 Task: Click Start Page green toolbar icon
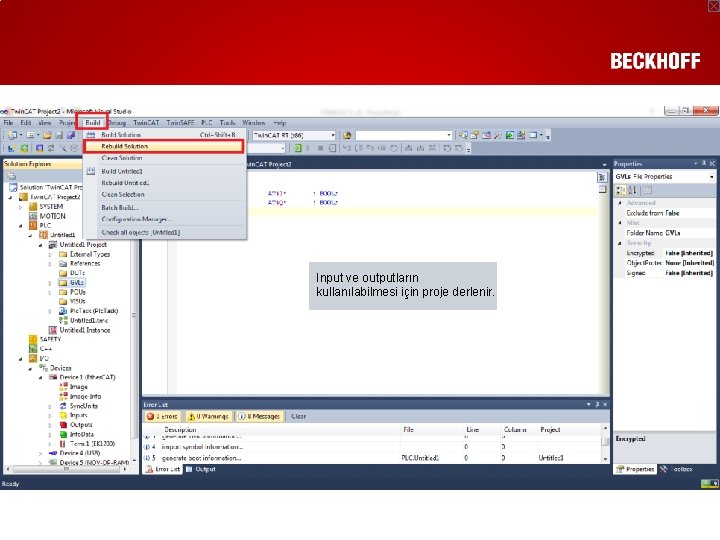pyautogui.click(x=510, y=135)
